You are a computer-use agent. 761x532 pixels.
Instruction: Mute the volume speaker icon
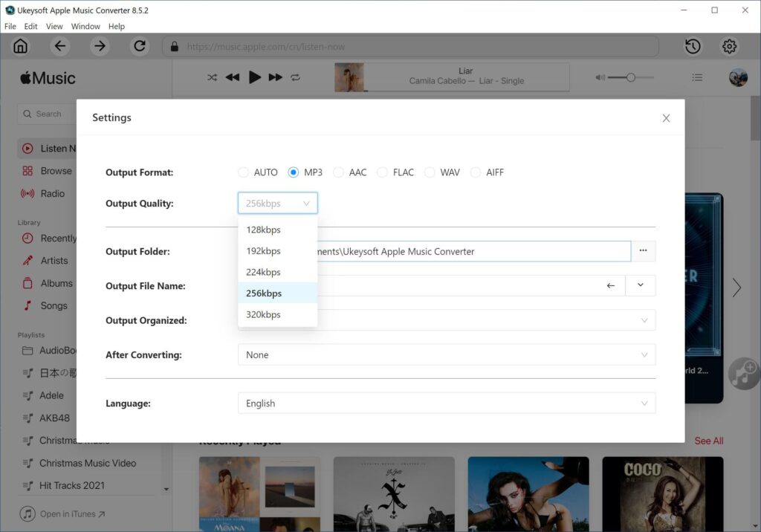[x=600, y=77]
